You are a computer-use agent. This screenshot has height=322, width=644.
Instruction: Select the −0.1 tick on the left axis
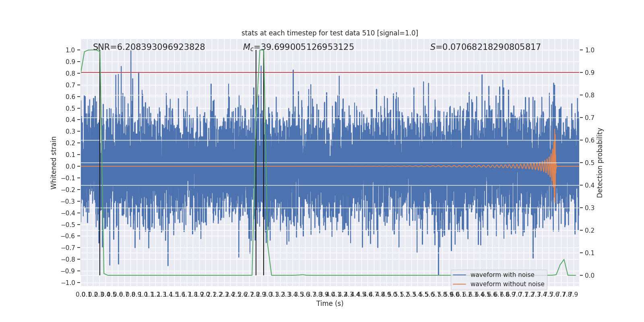[x=68, y=178]
